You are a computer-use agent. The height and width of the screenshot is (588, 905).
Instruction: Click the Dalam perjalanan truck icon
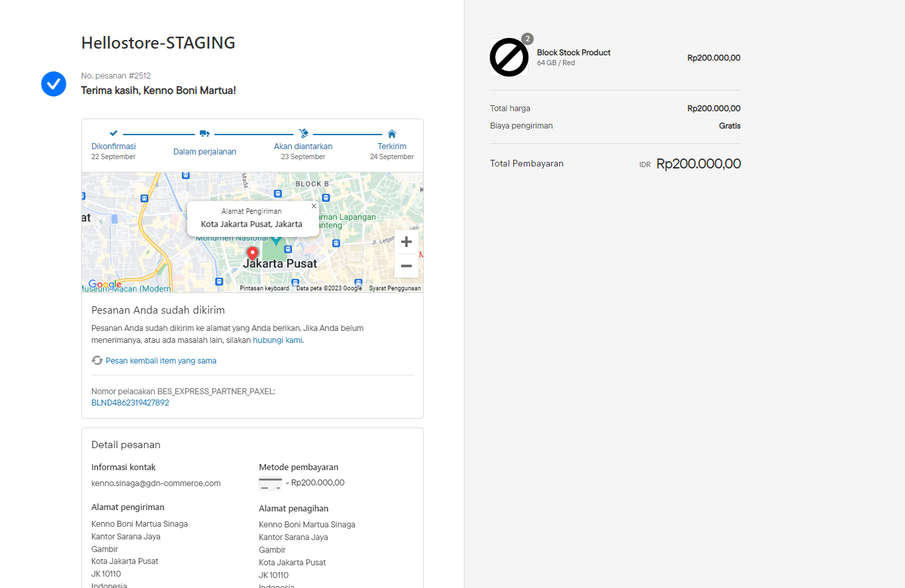click(205, 134)
